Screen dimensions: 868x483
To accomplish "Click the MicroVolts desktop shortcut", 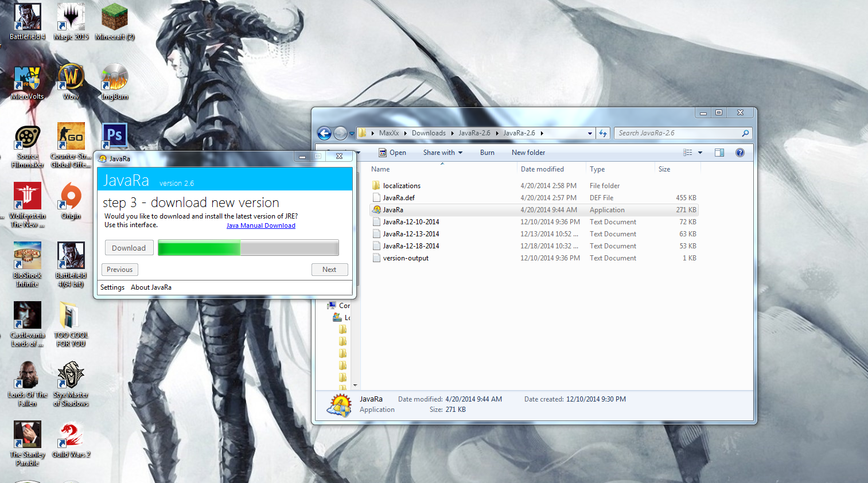I will point(28,81).
